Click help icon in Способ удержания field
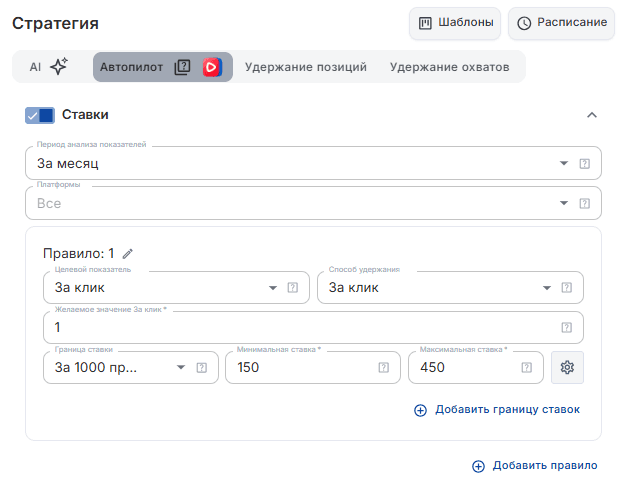The width and height of the screenshot is (631, 492). pyautogui.click(x=567, y=288)
